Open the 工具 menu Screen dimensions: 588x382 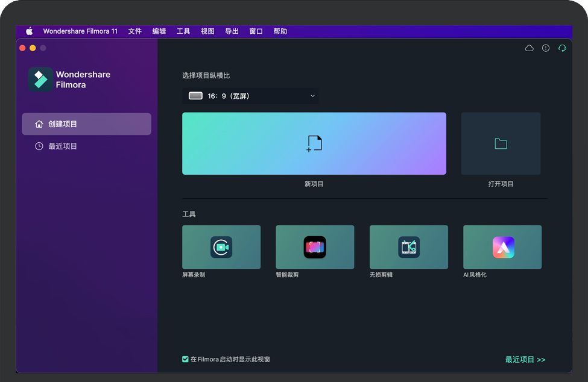pyautogui.click(x=183, y=31)
